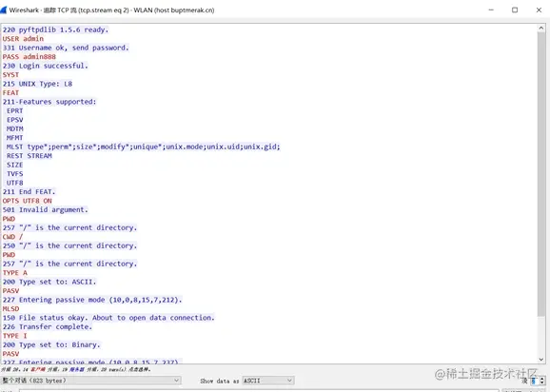Select the '230 Login successful.' line

[x=46, y=66]
